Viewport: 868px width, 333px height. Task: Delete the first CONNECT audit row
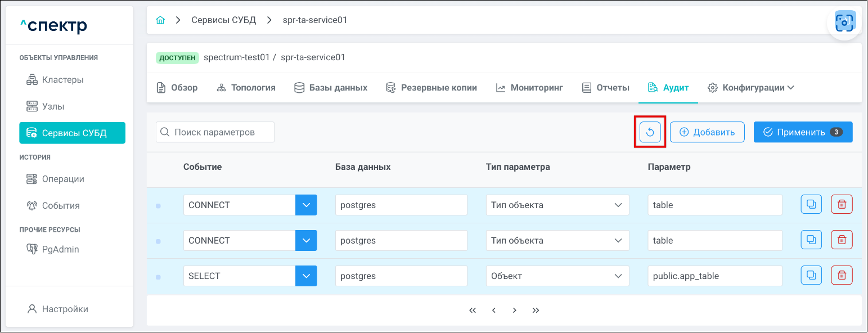(x=842, y=205)
